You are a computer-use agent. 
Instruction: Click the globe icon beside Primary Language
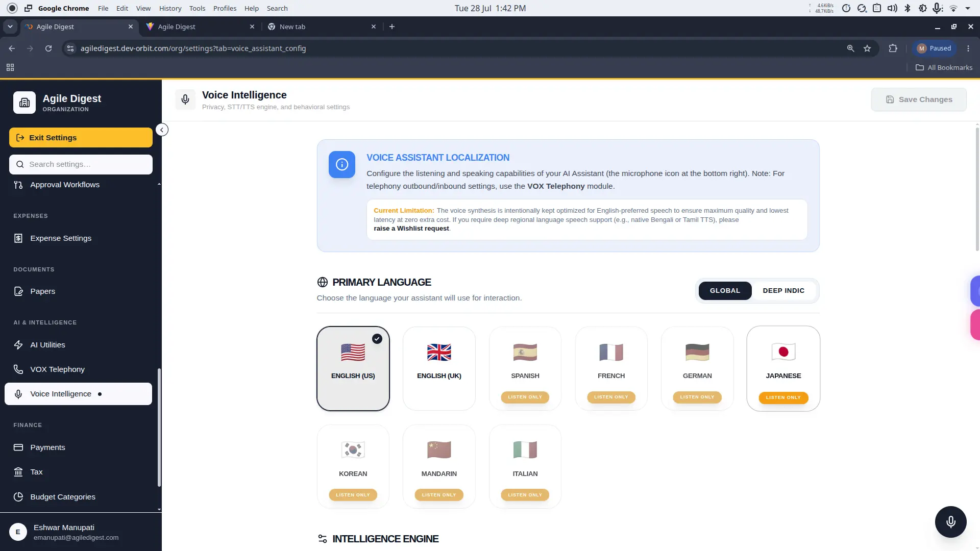323,282
